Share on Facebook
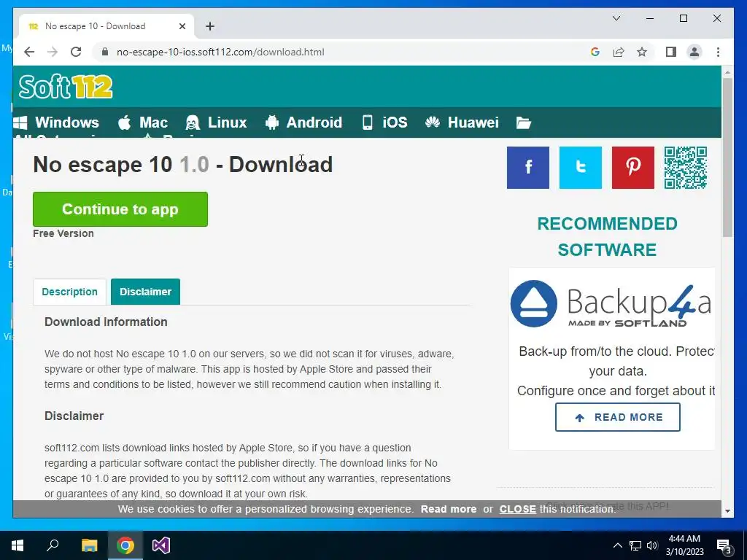 pyautogui.click(x=528, y=167)
